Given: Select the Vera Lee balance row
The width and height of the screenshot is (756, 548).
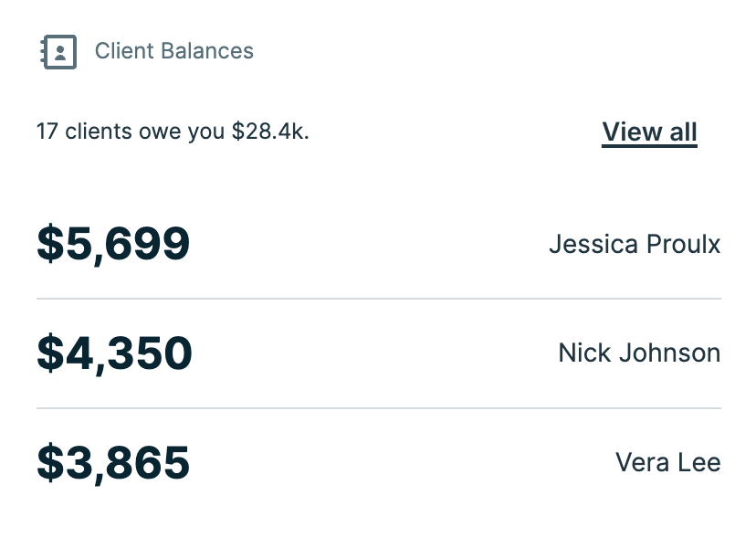Looking at the screenshot, I should coord(378,462).
